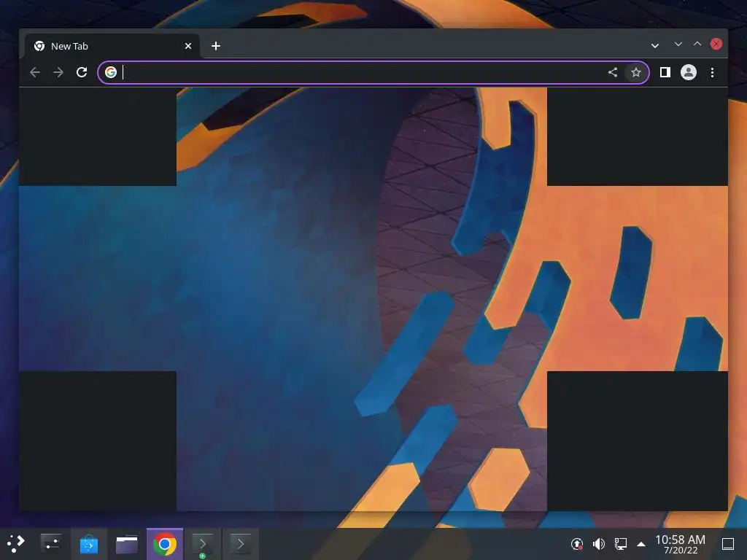
Task: Click the Google icon in the address bar
Action: coord(111,72)
